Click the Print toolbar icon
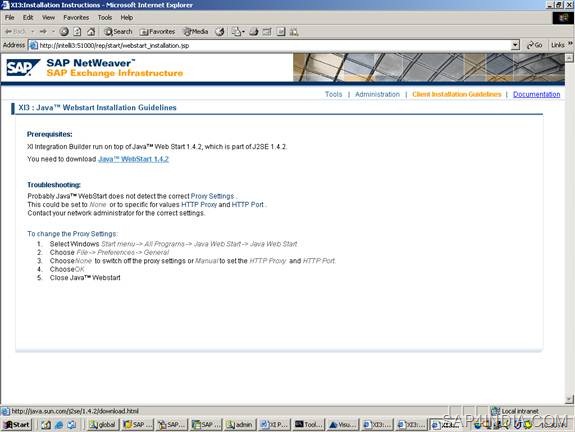 [254, 32]
